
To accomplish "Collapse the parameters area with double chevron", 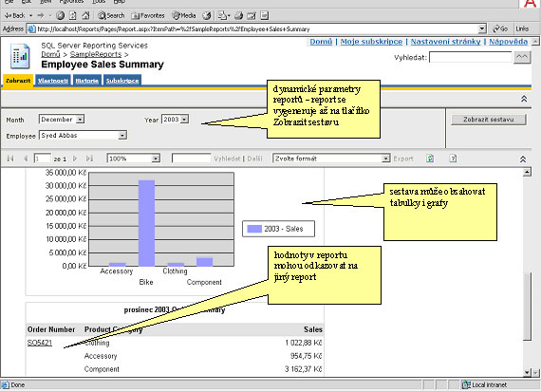I will pos(523,159).
